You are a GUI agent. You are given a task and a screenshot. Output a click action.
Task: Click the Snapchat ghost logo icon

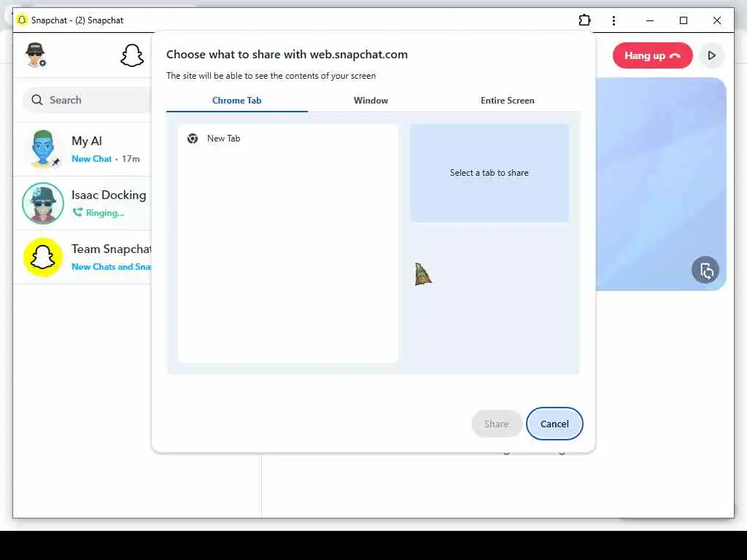click(x=132, y=55)
